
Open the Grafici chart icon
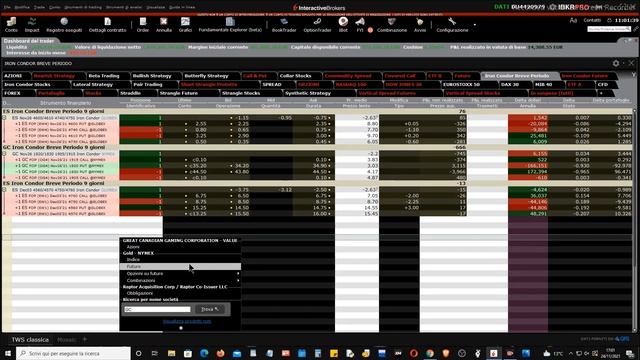(185, 24)
